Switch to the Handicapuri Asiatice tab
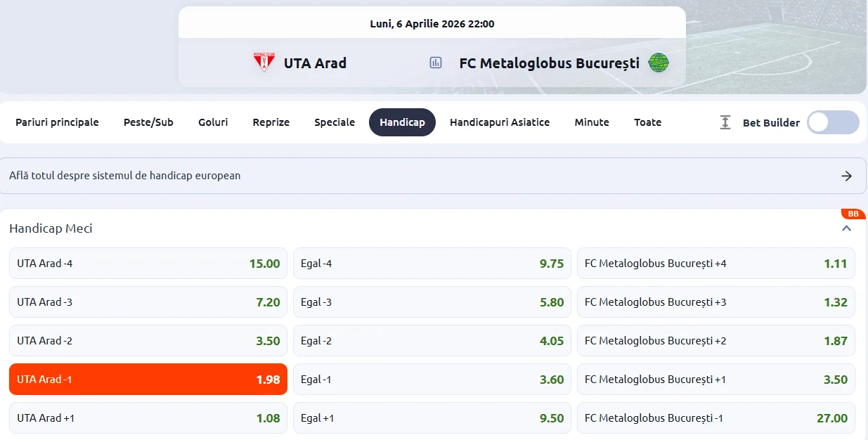The height and width of the screenshot is (440, 868). (x=500, y=122)
